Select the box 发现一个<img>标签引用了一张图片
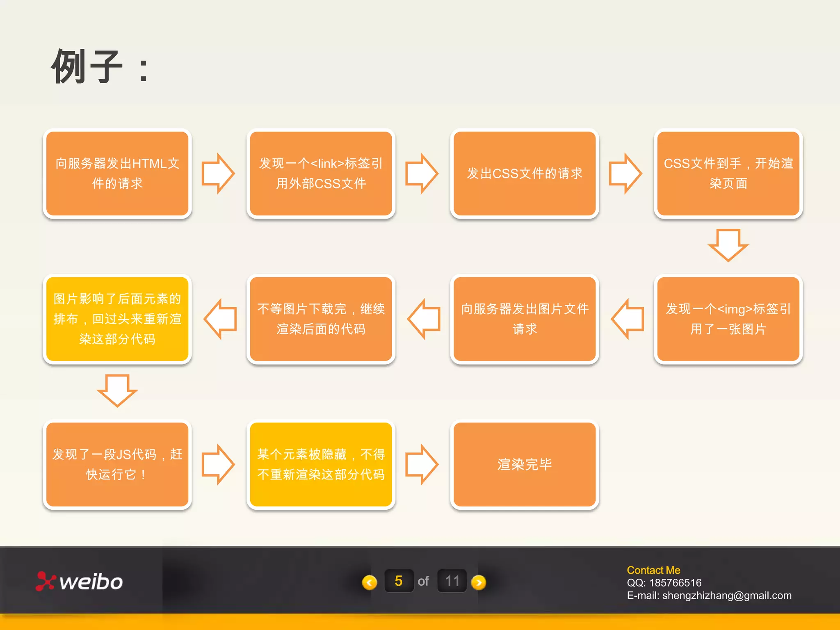Viewport: 840px width, 630px height. tap(728, 319)
